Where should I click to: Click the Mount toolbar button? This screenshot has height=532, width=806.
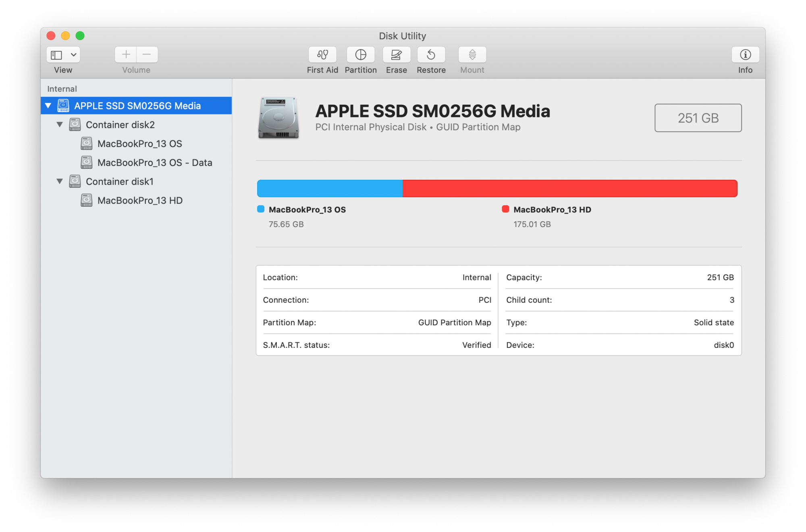point(472,55)
